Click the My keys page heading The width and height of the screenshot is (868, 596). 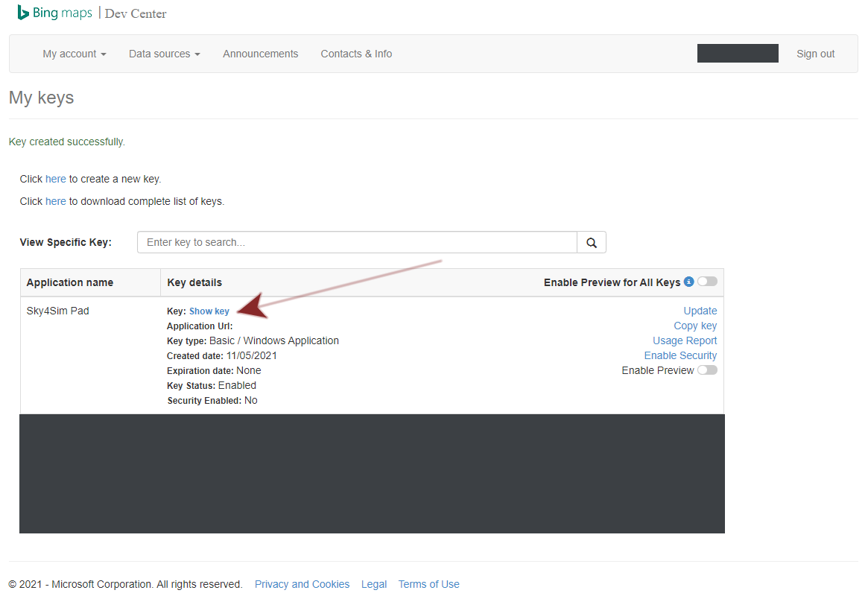[42, 98]
